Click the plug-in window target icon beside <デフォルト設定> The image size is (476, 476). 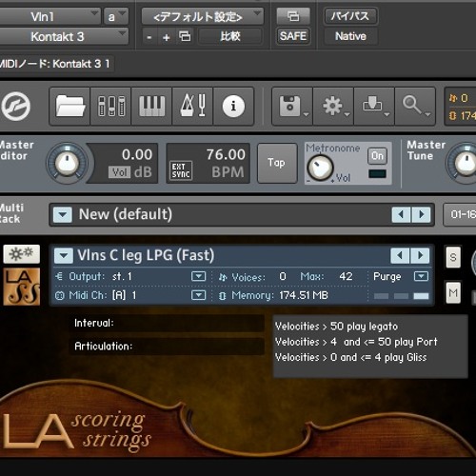(293, 16)
